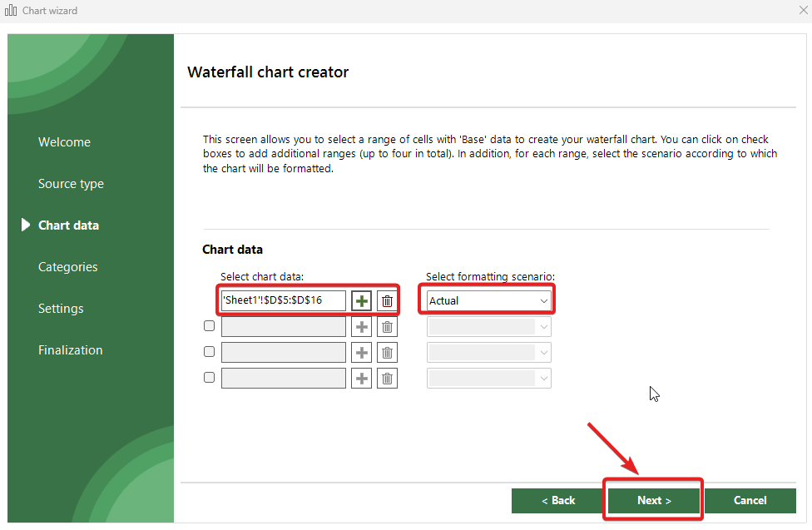This screenshot has width=812, height=530.
Task: Click the 'Sheet1'!$D$5:$D$16 range field
Action: tap(283, 300)
